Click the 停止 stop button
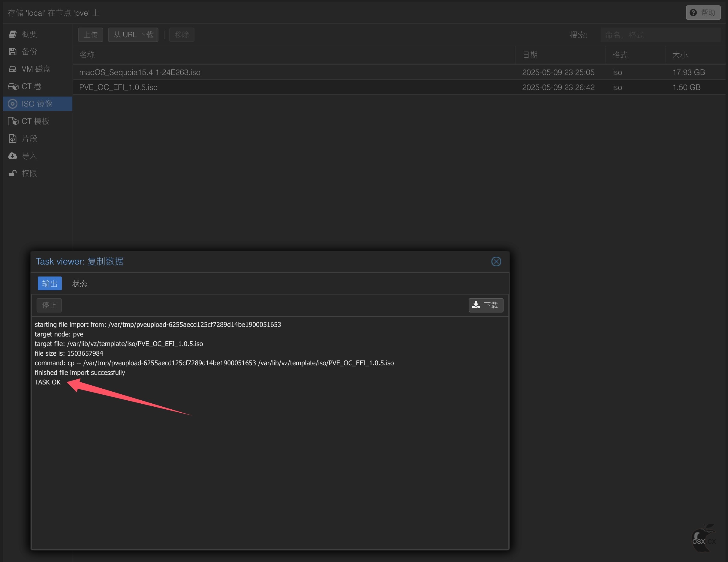This screenshot has height=562, width=728. [49, 305]
